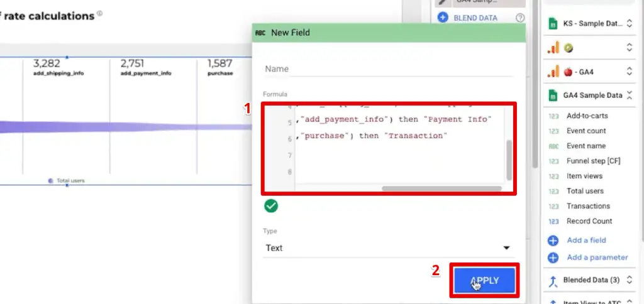Image resolution: width=644 pixels, height=304 pixels.
Task: Click formula line with "purchase" then "Transaction"
Action: click(371, 136)
